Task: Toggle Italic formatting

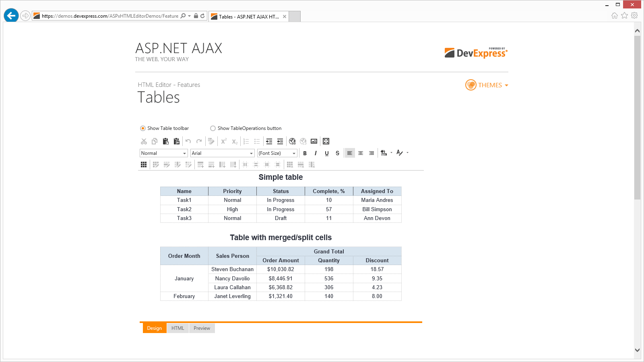Action: pos(316,153)
